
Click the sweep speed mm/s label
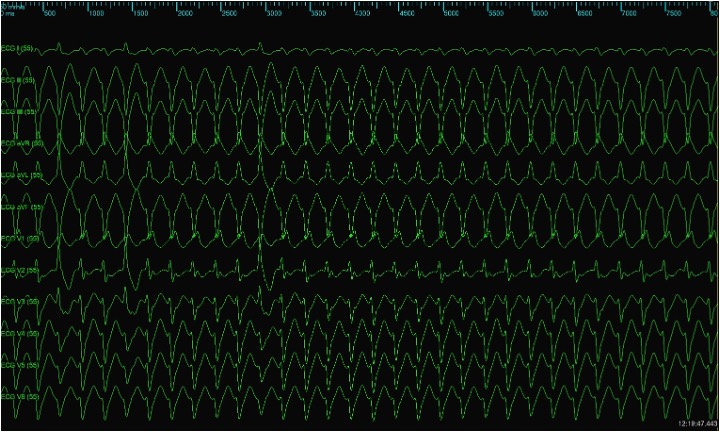(x=12, y=6)
